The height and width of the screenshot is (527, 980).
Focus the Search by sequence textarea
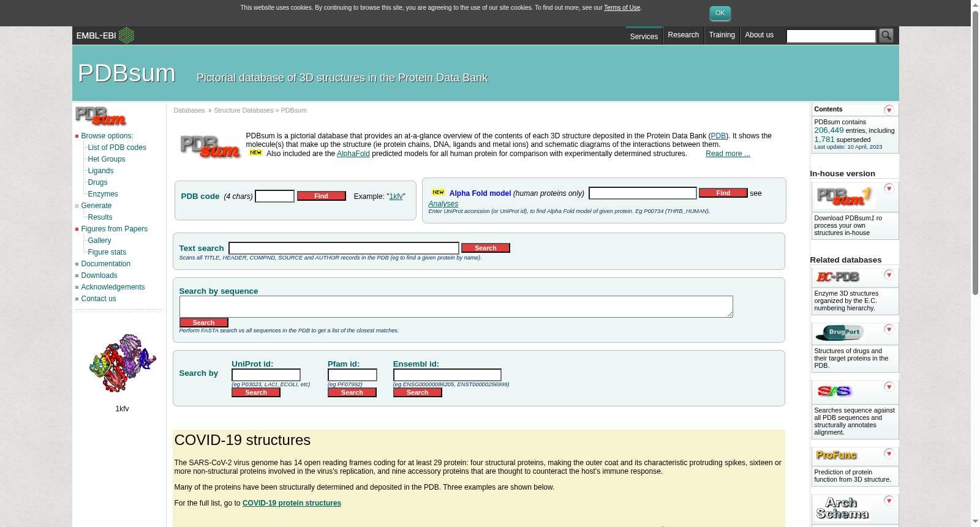(456, 307)
